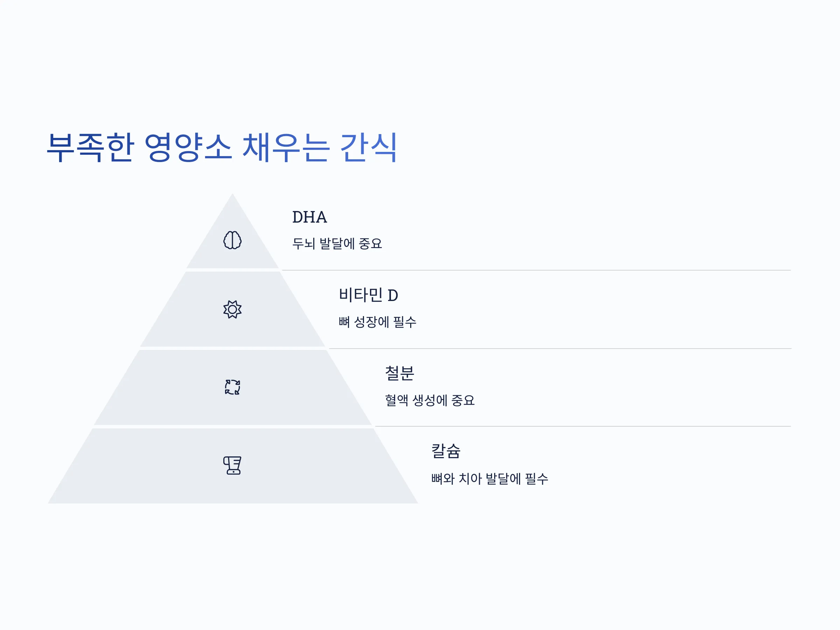This screenshot has height=630, width=840.
Task: Select the 칼슘 heading
Action: pos(446,451)
